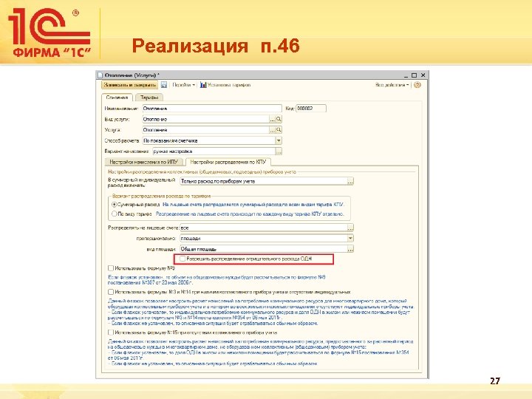Click Распределять на лицевые счета field value все
This screenshot has width=532, height=399.
click(x=263, y=228)
